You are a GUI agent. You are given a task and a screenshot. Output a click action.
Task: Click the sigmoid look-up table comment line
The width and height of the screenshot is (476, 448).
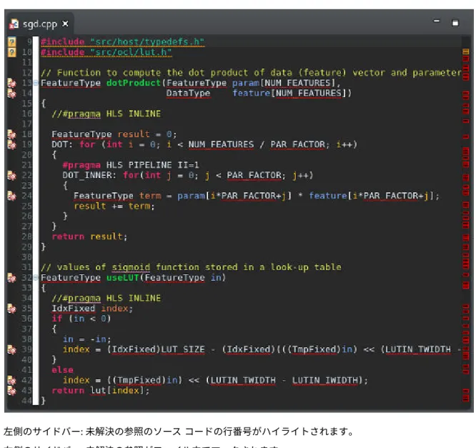point(191,267)
